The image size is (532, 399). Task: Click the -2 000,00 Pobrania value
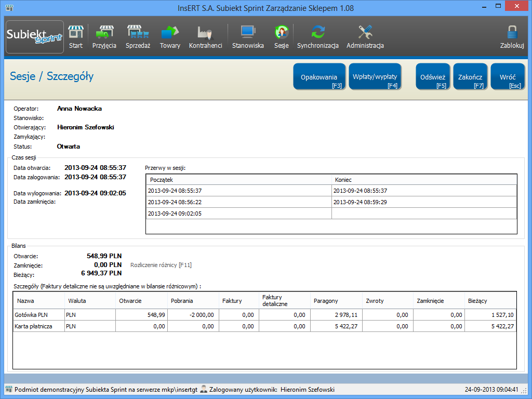click(x=202, y=315)
